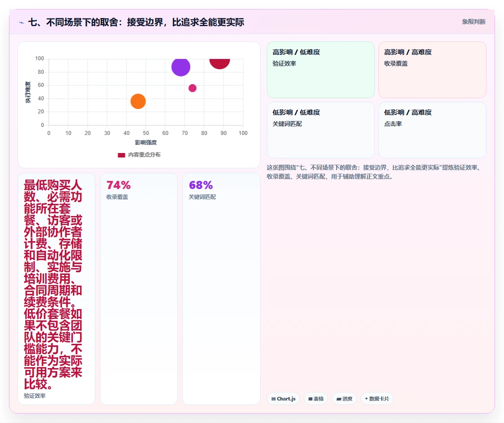
Task: Click the crimson bubble at the chart top
Action: tap(220, 63)
